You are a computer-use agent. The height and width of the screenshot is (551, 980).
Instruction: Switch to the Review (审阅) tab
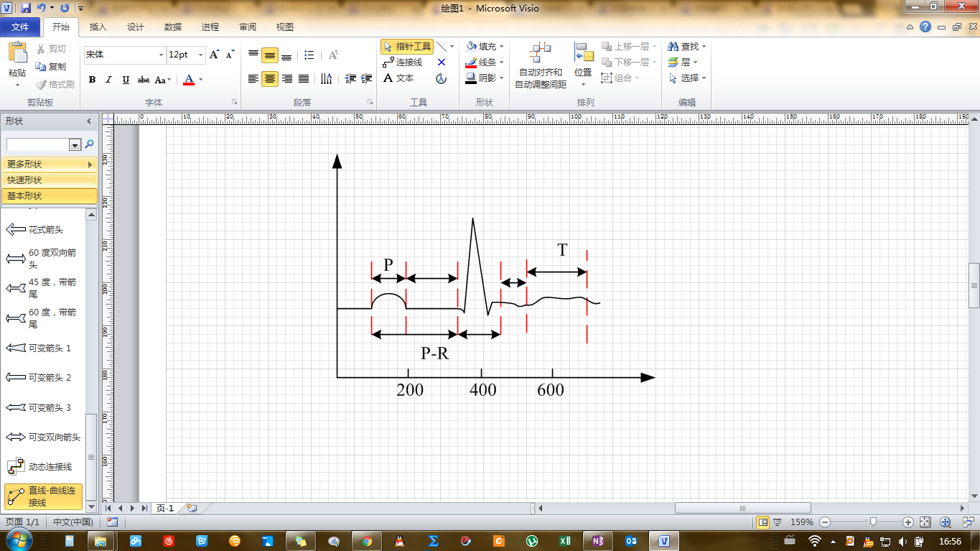pyautogui.click(x=247, y=27)
